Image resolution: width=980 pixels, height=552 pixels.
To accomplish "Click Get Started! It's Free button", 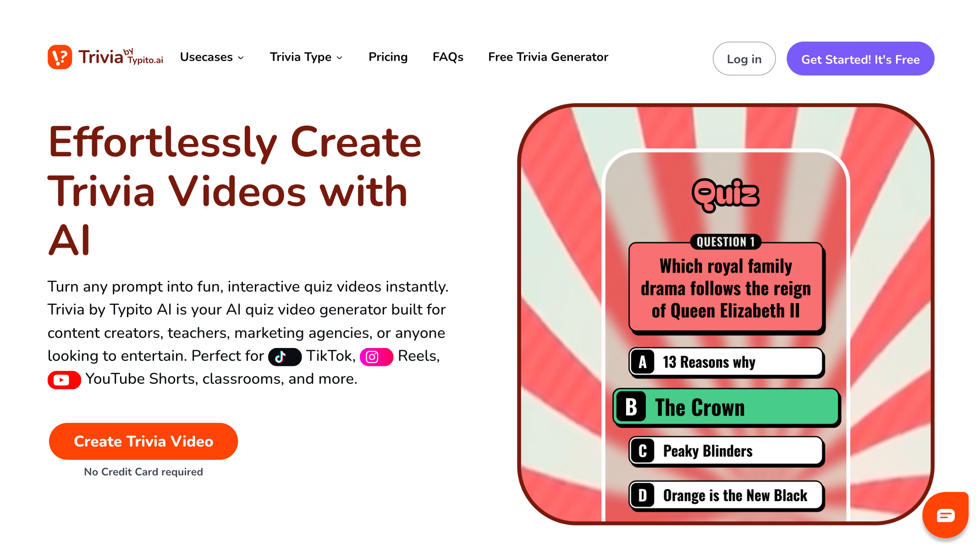I will [x=860, y=59].
